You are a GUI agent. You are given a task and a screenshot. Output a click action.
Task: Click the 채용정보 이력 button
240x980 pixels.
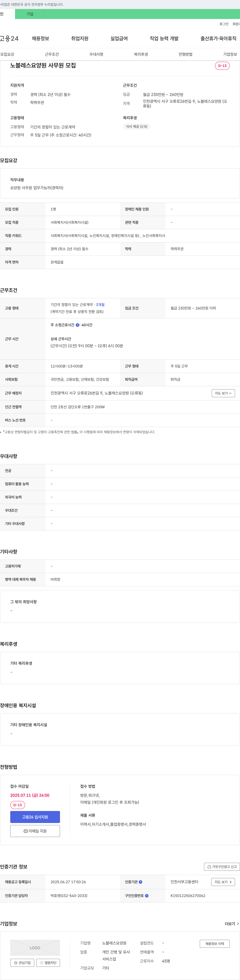click(214, 943)
